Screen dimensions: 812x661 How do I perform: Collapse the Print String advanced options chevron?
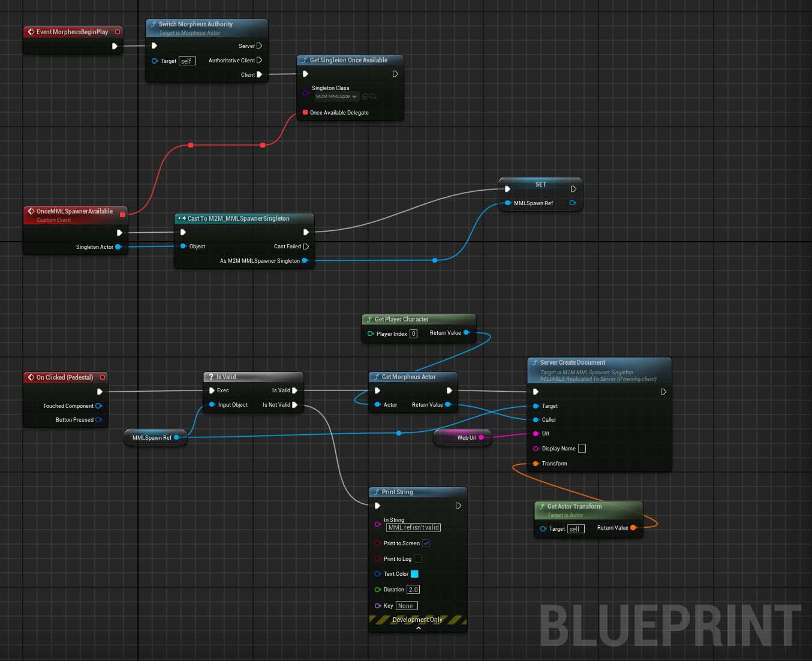(418, 628)
